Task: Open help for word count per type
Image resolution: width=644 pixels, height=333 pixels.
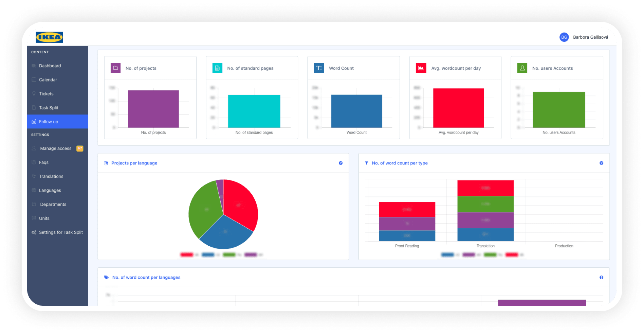Action: tap(601, 163)
